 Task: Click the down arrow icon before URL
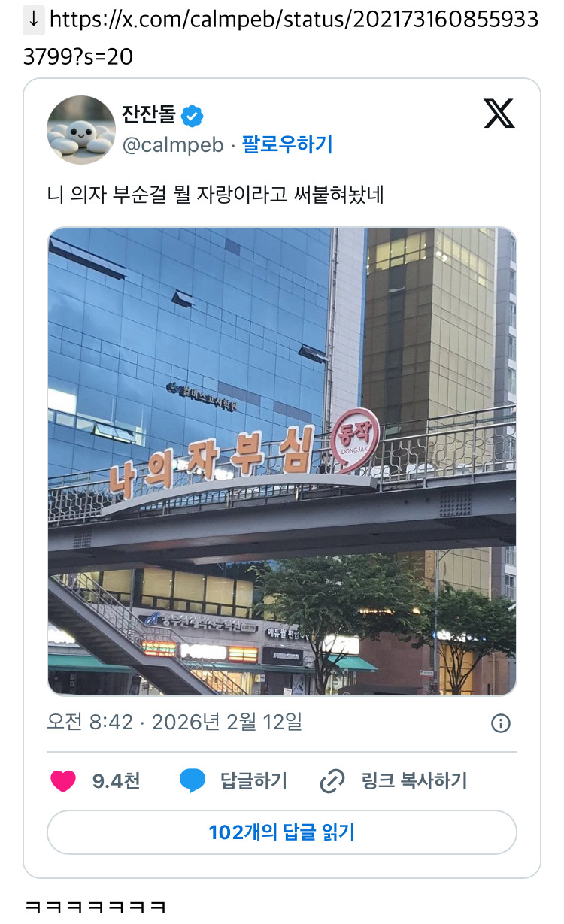tap(34, 20)
